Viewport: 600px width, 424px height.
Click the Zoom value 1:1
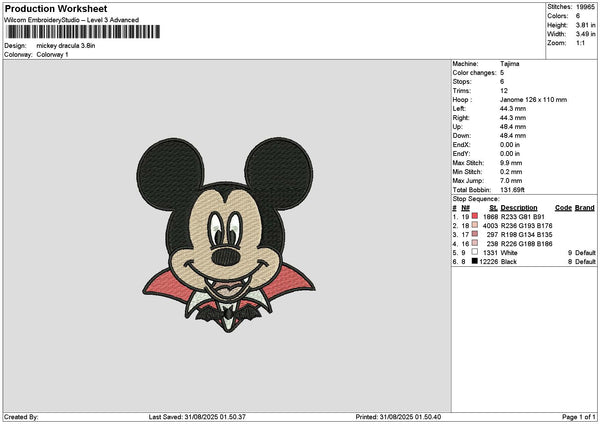(580, 43)
